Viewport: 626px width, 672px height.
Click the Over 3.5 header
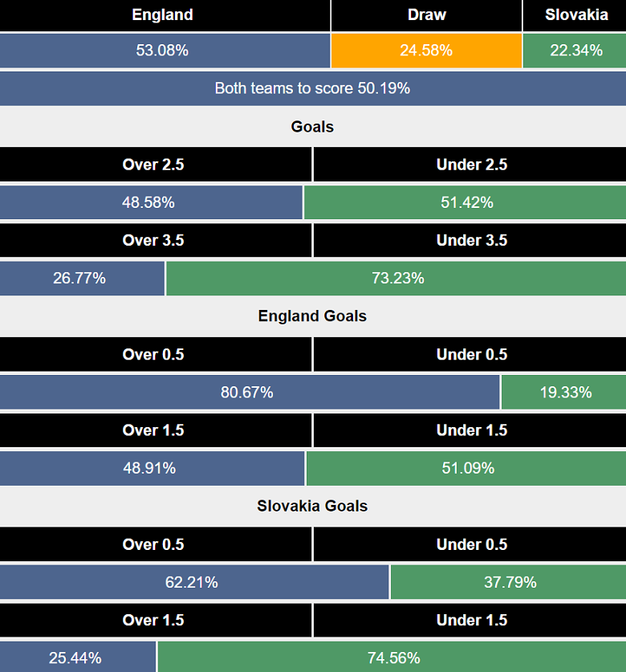(x=153, y=240)
